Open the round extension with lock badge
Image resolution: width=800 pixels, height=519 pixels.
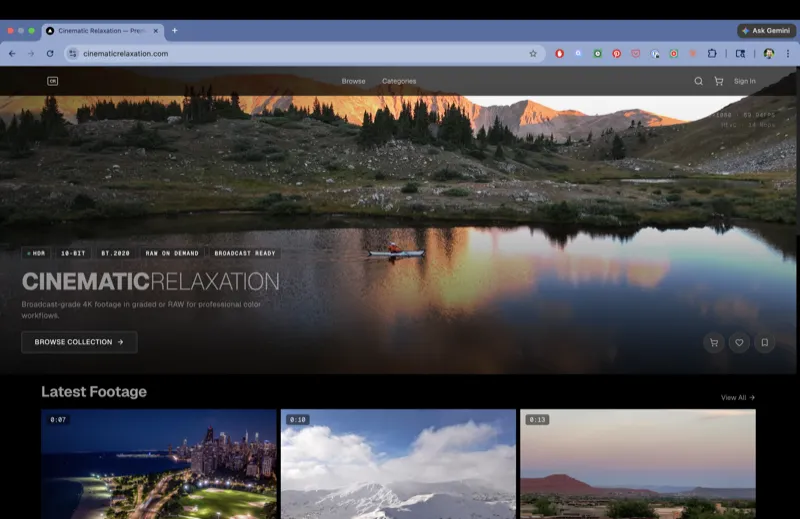(x=655, y=54)
